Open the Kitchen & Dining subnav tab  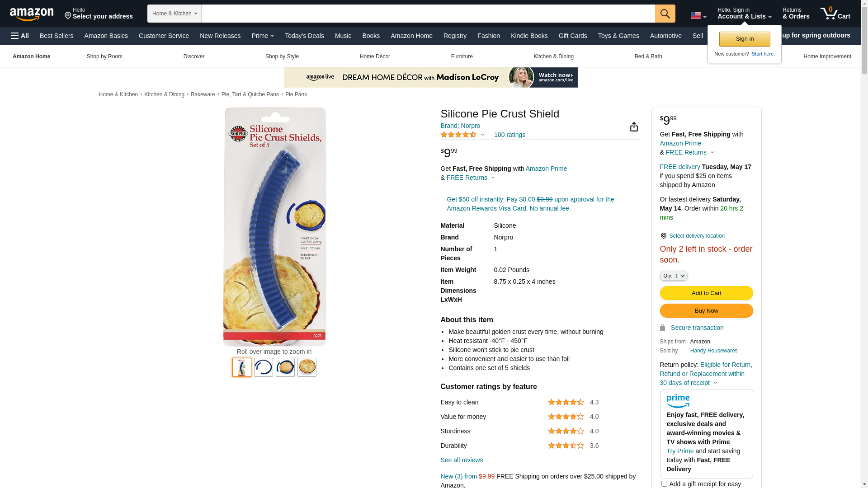pos(553,56)
